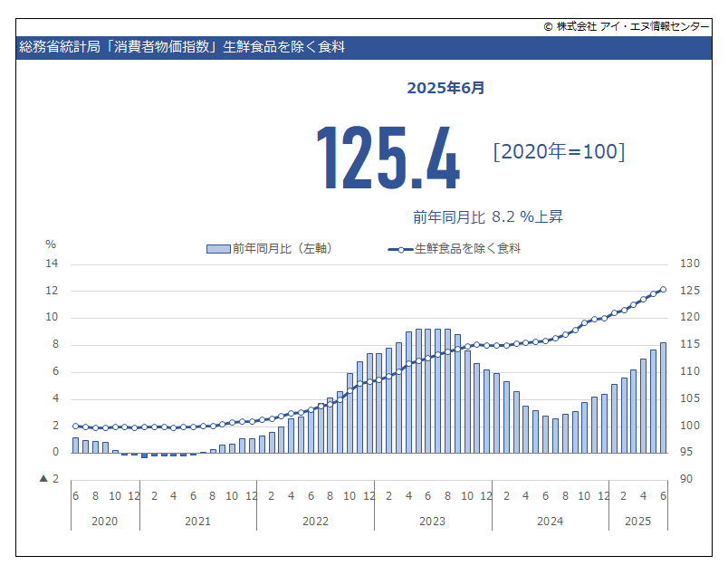Click the 前年同月比(左軸) legend bar swatch
The image size is (728, 575).
click(x=218, y=249)
